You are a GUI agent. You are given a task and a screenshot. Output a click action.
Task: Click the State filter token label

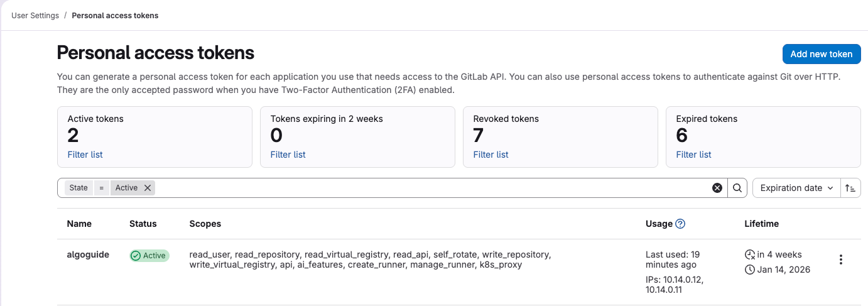pyautogui.click(x=79, y=188)
